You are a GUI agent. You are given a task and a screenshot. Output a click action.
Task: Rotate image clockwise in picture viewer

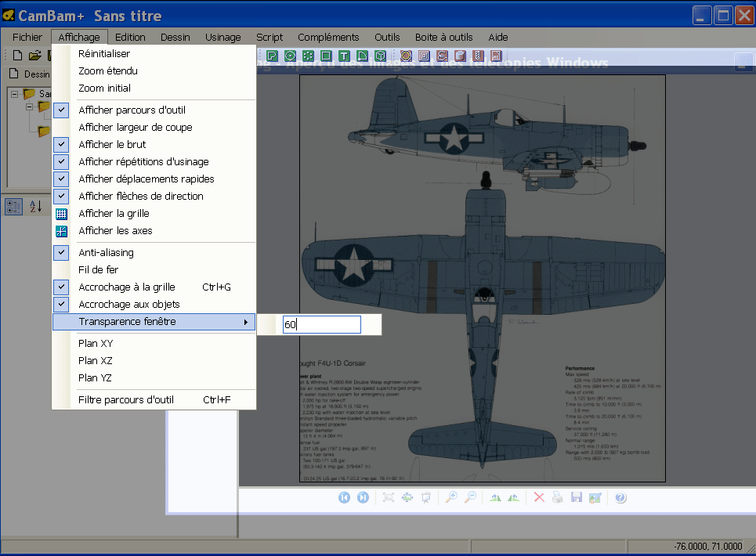pyautogui.click(x=495, y=498)
